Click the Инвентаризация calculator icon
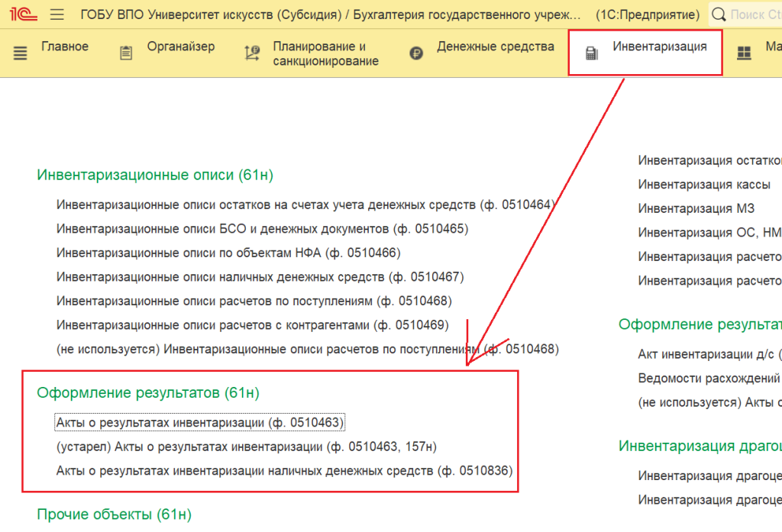Screen dimensions: 782x532 [590, 53]
